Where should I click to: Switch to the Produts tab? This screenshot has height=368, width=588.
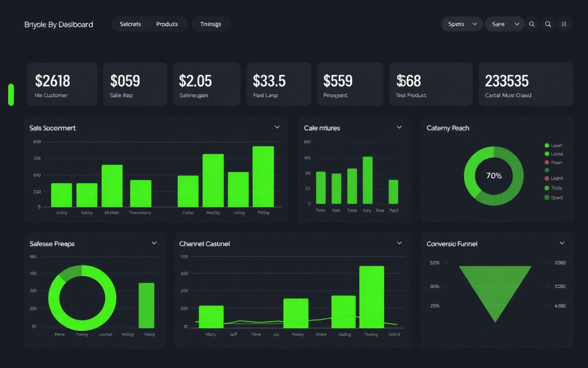click(167, 24)
